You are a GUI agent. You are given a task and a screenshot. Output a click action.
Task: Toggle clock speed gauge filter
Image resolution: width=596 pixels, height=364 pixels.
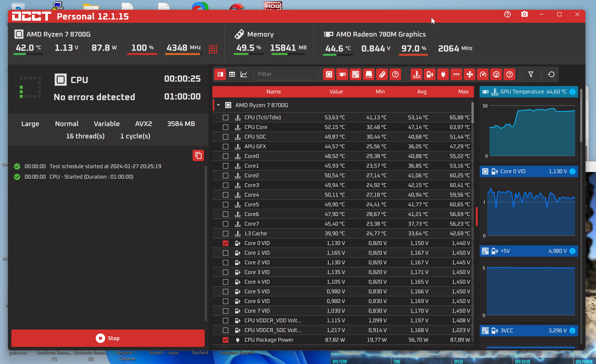pyautogui.click(x=483, y=74)
